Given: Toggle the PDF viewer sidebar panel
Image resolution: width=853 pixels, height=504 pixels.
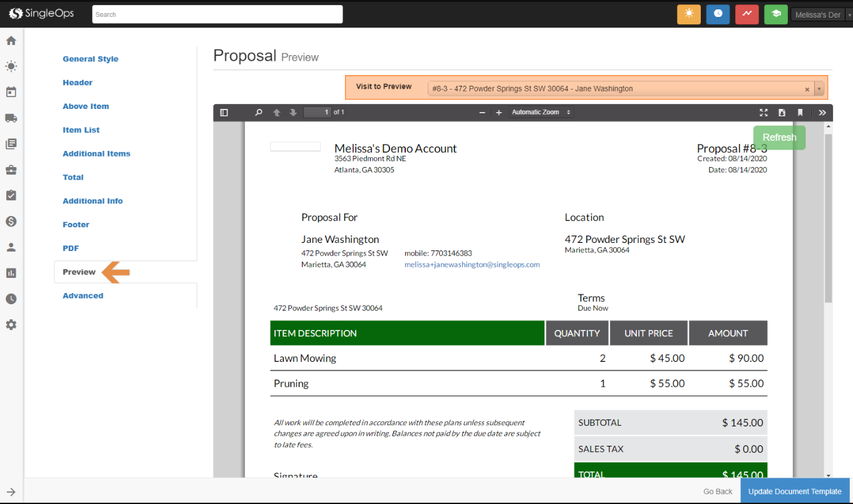Looking at the screenshot, I should 224,113.
